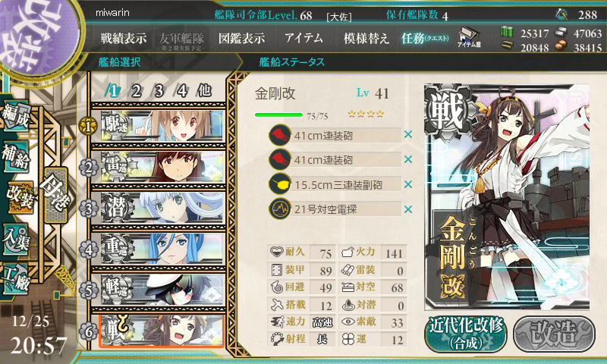The height and width of the screenshot is (364, 607).
Task: Open the 入渠 docking repair icon
Action: click(x=16, y=240)
